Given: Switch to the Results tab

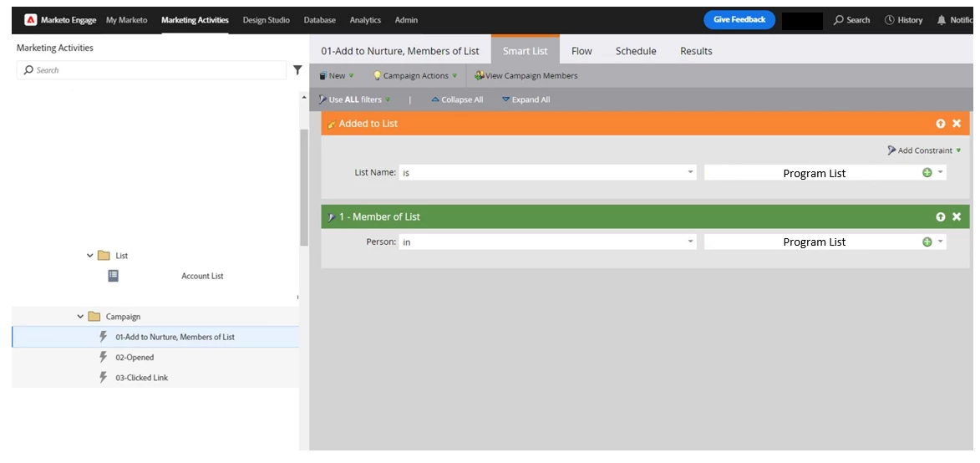Looking at the screenshot, I should (x=696, y=51).
